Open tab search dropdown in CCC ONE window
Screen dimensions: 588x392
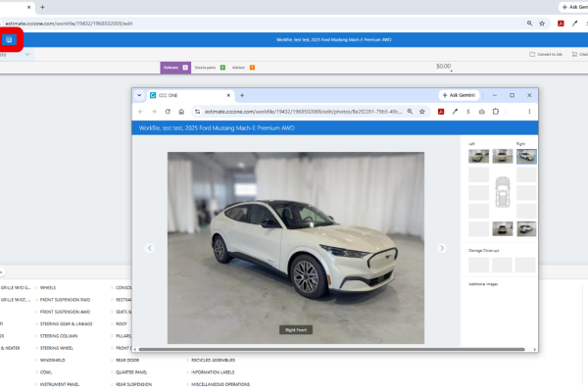click(139, 95)
